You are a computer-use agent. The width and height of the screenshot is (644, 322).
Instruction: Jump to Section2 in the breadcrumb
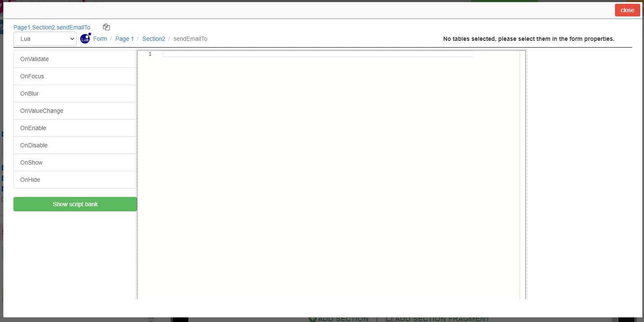click(153, 39)
